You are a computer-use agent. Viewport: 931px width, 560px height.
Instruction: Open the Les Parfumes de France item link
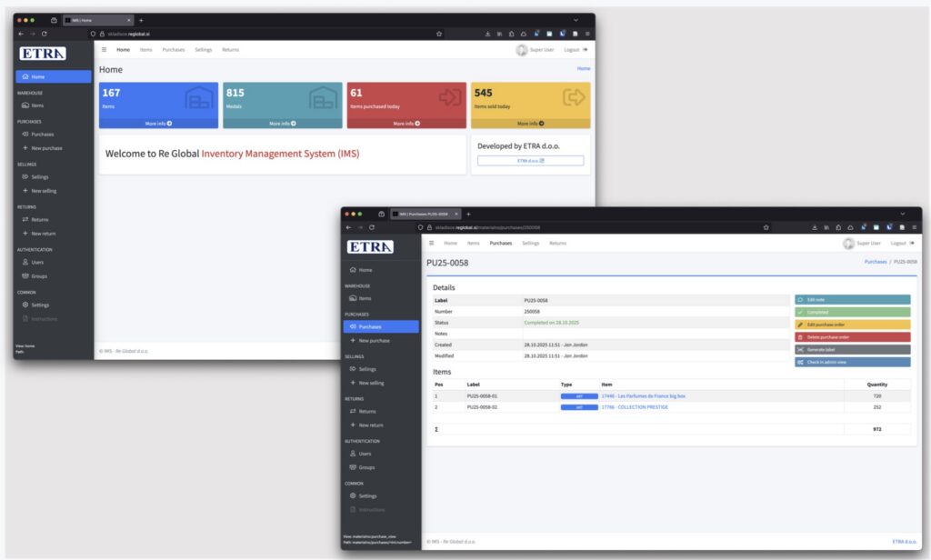coord(643,396)
